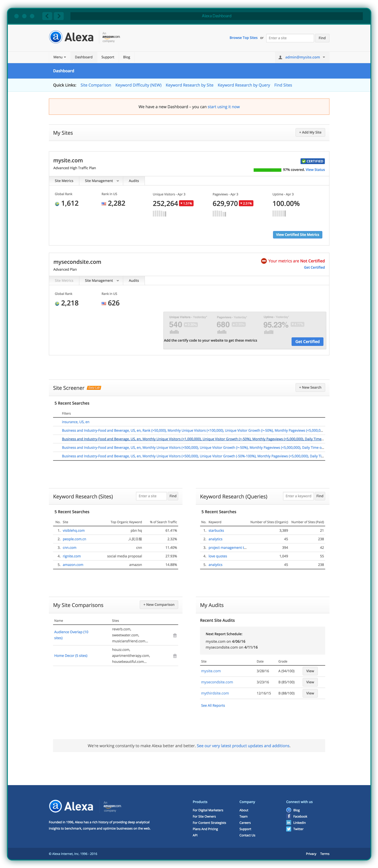Open the Site Comparison quick link
Viewport: 378px width, 868px height.
(x=96, y=85)
